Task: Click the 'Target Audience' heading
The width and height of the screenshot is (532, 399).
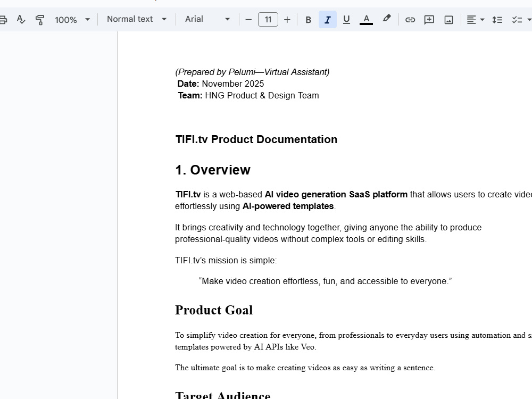Action: 222,395
